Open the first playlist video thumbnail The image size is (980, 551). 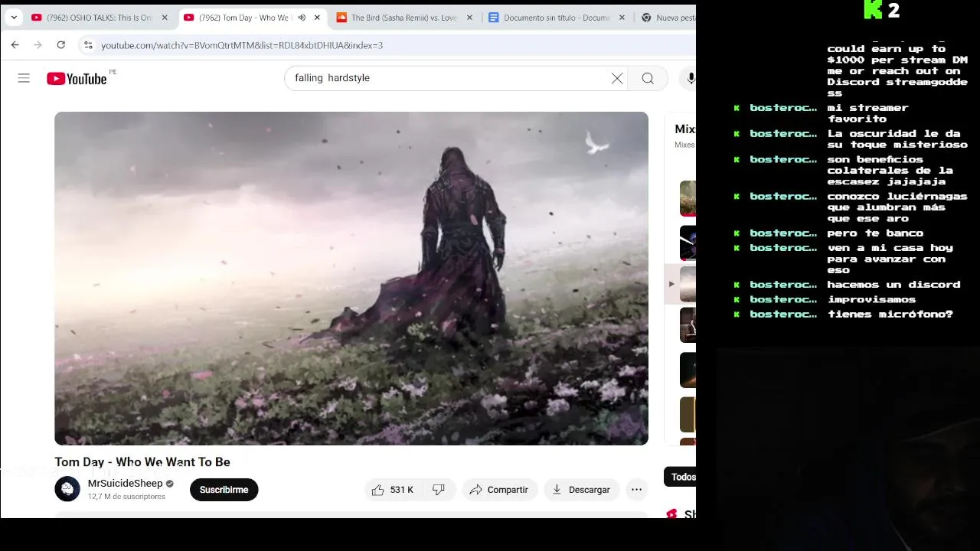pyautogui.click(x=688, y=198)
